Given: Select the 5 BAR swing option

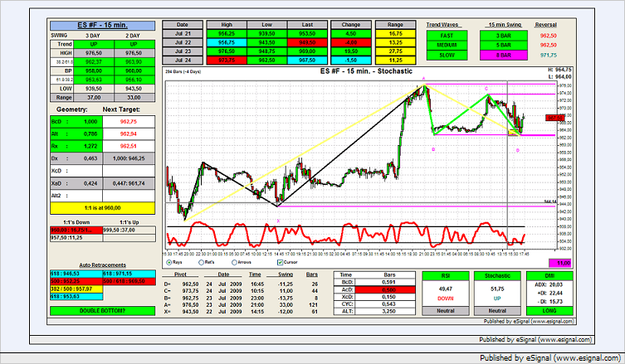Looking at the screenshot, I should click(503, 45).
